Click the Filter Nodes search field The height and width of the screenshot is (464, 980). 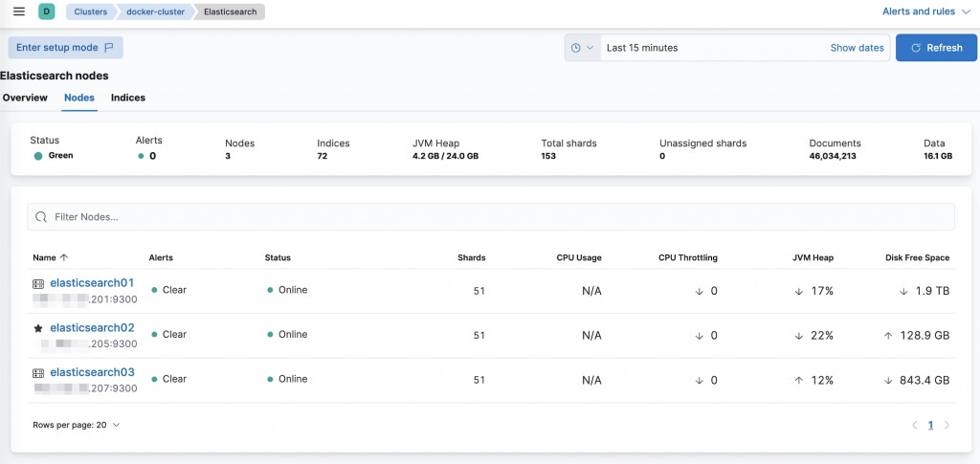490,217
